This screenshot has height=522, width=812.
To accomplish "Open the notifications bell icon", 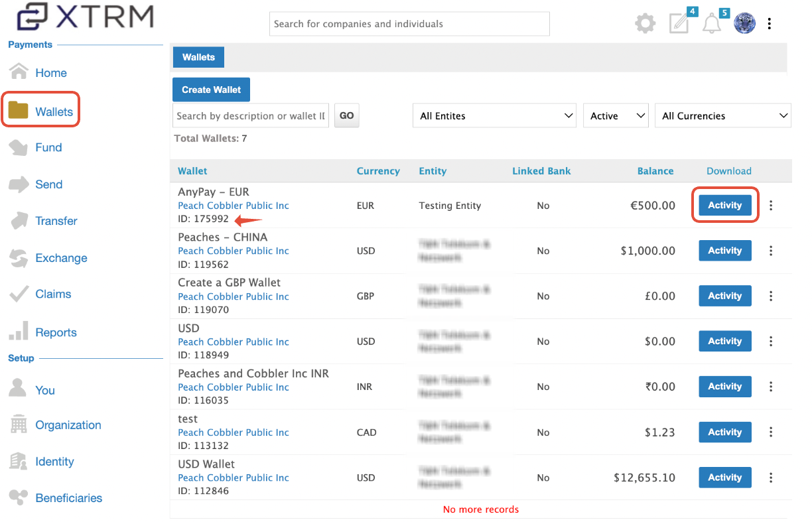I will pyautogui.click(x=712, y=24).
